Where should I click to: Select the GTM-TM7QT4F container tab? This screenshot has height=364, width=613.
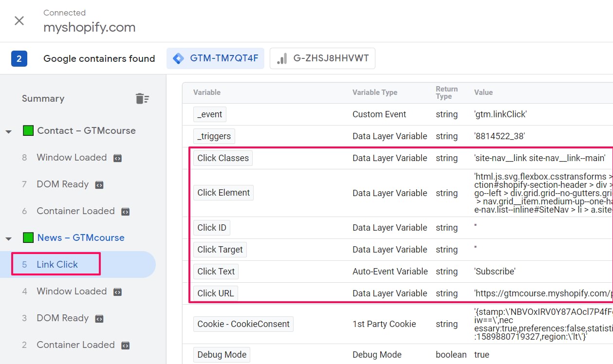coord(215,58)
